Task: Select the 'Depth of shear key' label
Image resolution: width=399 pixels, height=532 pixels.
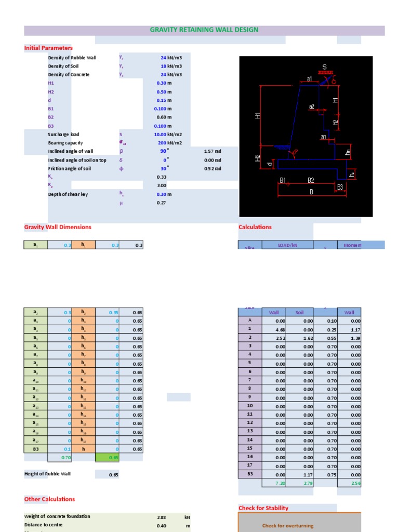Action: (68, 194)
